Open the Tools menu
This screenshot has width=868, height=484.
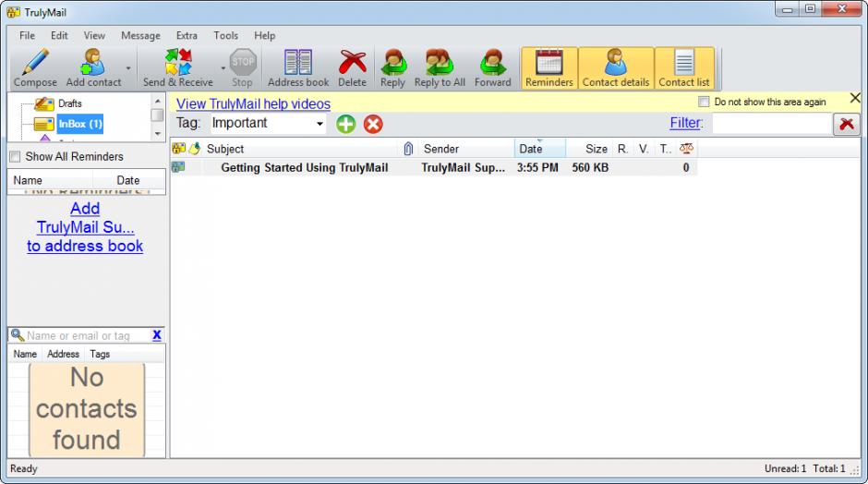coord(226,35)
